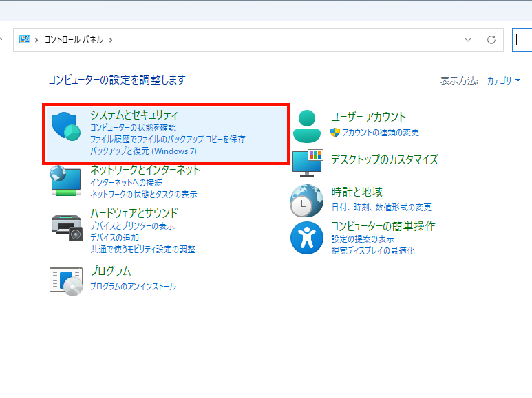Click the 表示方法: label
This screenshot has width=532, height=398.
tap(460, 80)
